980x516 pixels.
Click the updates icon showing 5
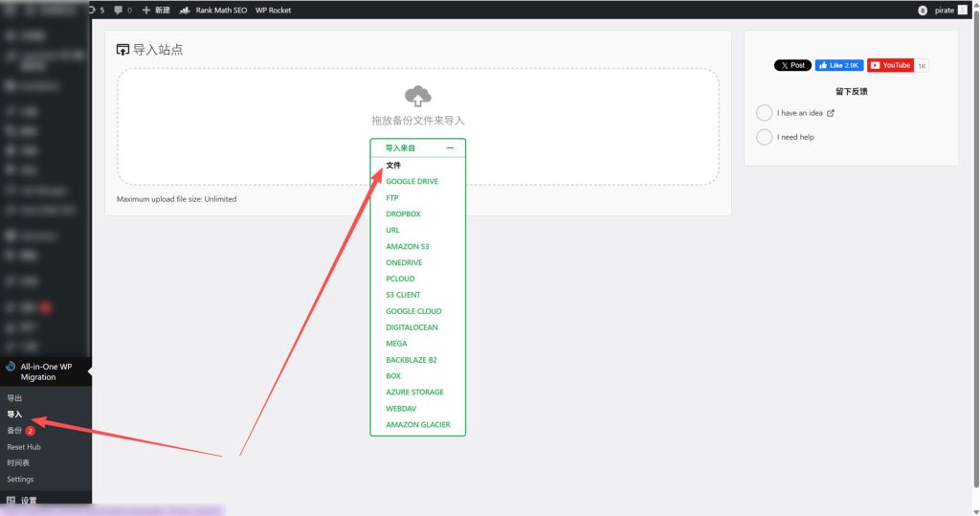click(92, 11)
